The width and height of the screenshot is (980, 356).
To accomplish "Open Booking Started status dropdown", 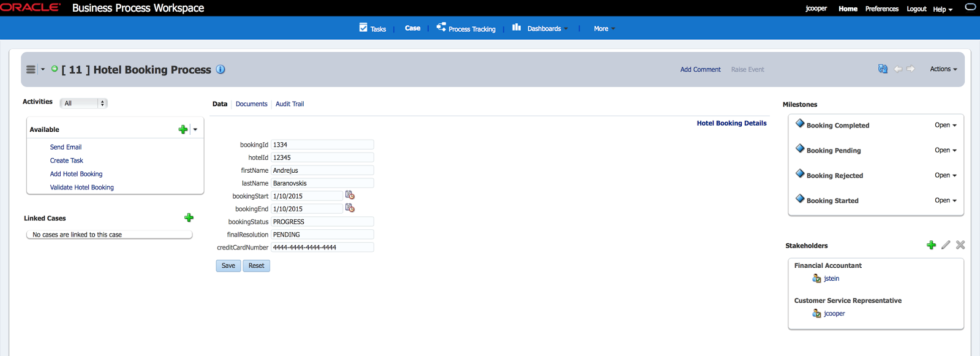I will pos(946,200).
